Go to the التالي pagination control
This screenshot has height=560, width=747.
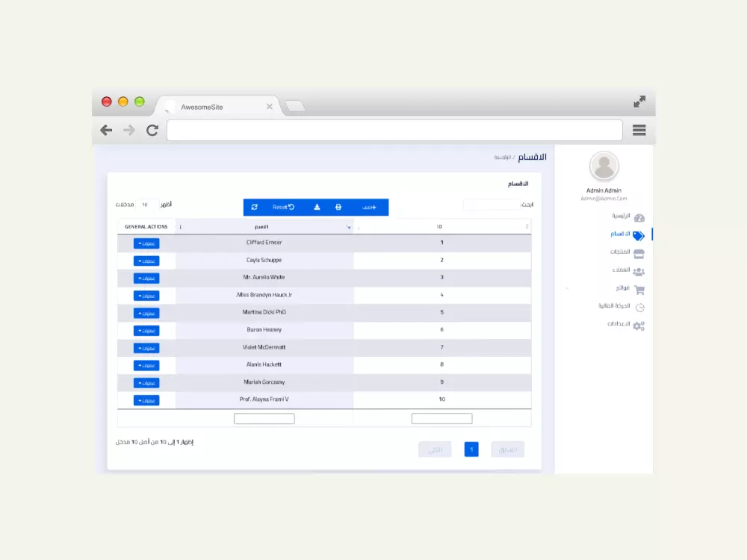(x=435, y=449)
